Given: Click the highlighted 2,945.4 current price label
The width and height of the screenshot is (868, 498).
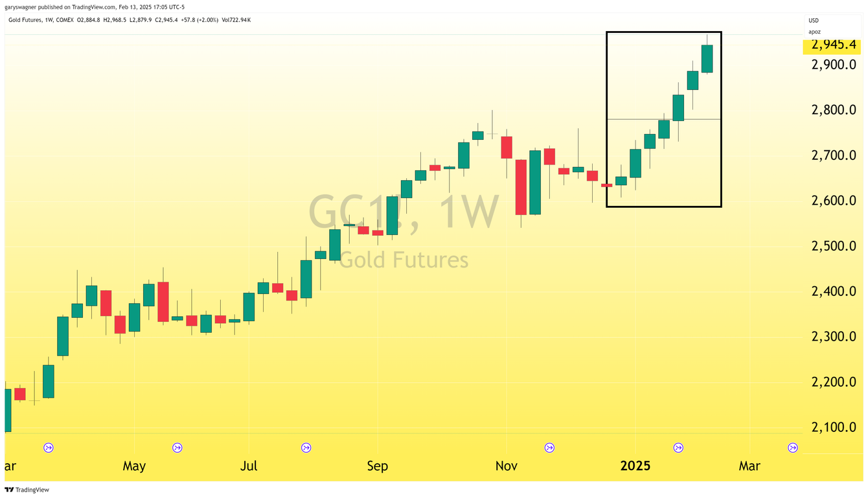Looking at the screenshot, I should pyautogui.click(x=834, y=45).
